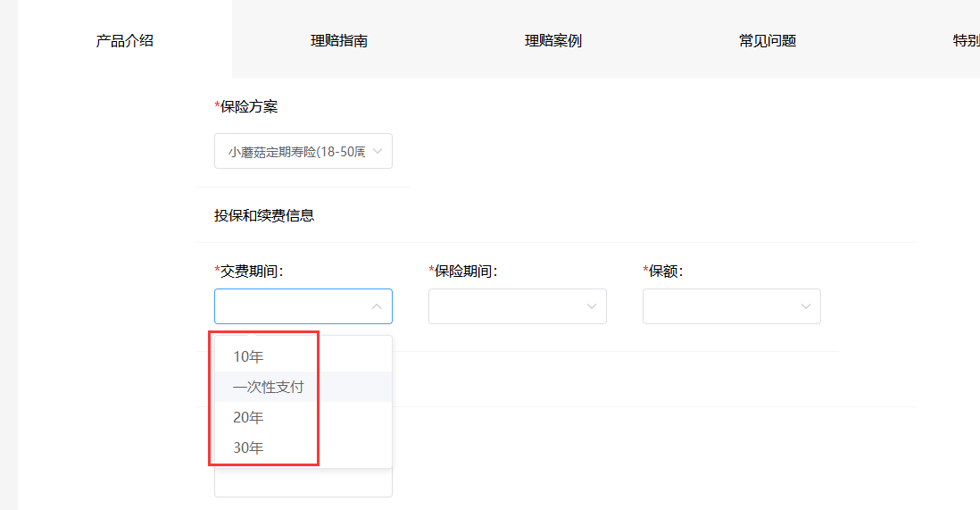Open the 理赔指南 tab
980x510 pixels.
tap(339, 41)
